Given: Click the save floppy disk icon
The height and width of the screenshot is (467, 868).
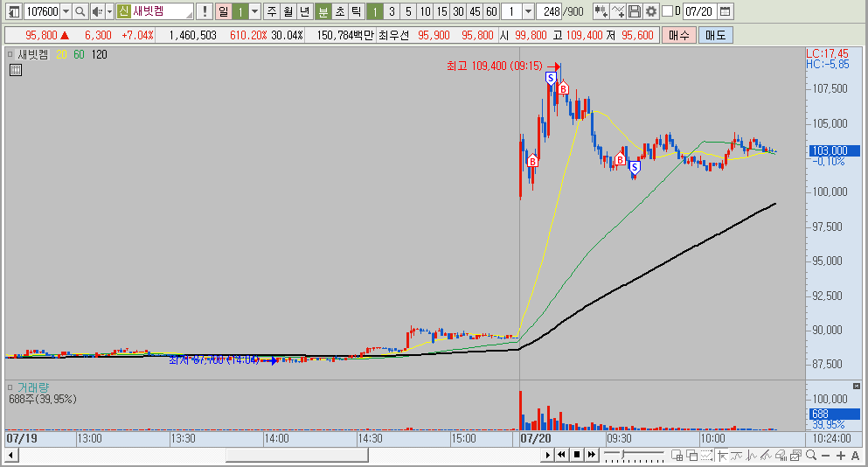Looking at the screenshot, I should pyautogui.click(x=635, y=11).
